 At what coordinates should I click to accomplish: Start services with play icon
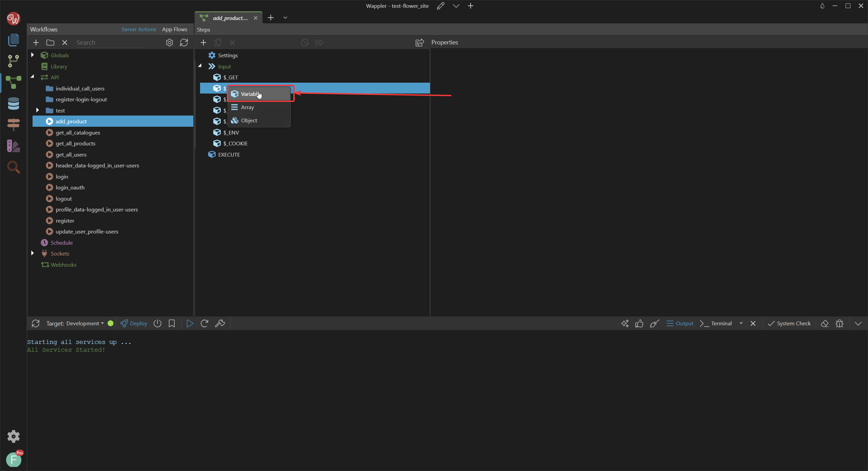190,323
